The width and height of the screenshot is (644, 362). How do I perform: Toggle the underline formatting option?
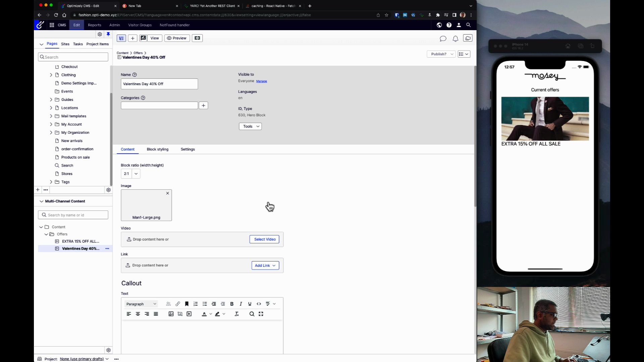coord(250,304)
